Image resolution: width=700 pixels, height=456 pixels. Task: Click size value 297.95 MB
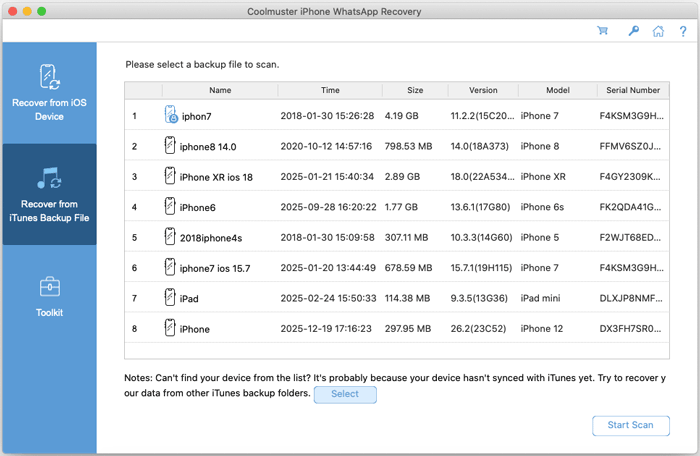tap(408, 328)
